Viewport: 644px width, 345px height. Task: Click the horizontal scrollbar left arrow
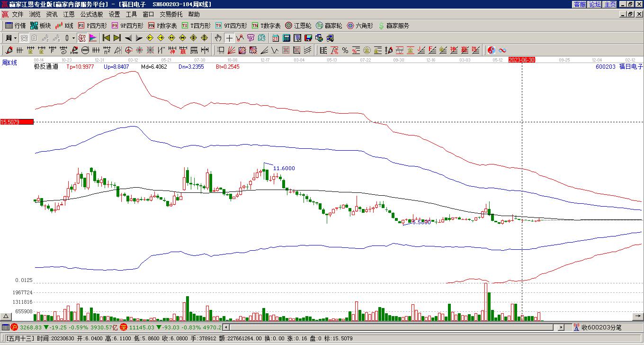226,327
